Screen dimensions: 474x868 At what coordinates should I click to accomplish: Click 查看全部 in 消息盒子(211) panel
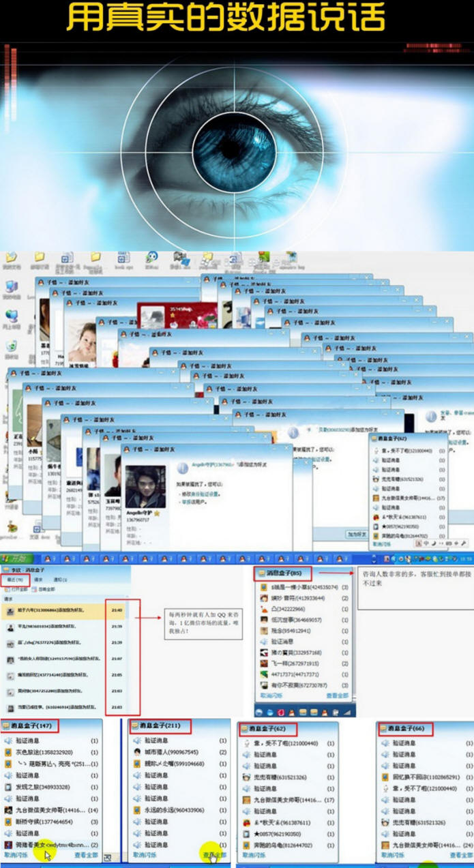coord(214,855)
